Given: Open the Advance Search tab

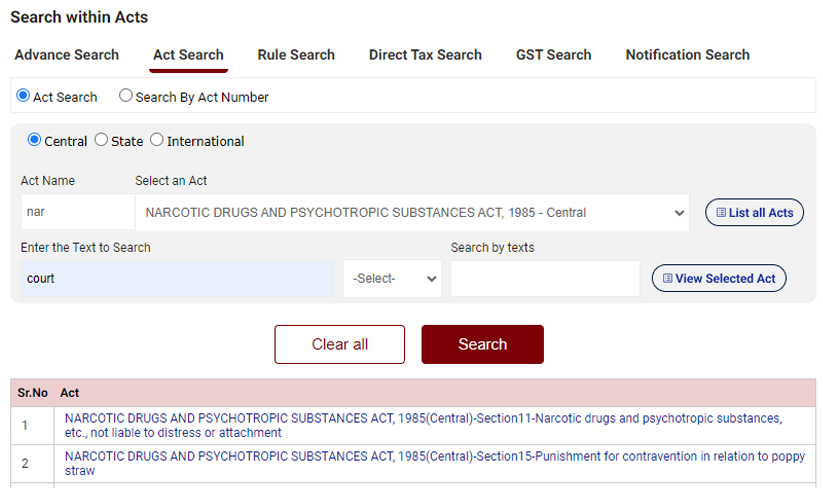Looking at the screenshot, I should click(66, 55).
